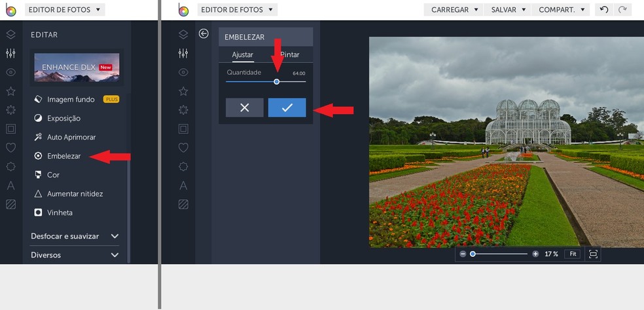Go back with the circled arrow
This screenshot has width=644, height=310.
tap(204, 33)
